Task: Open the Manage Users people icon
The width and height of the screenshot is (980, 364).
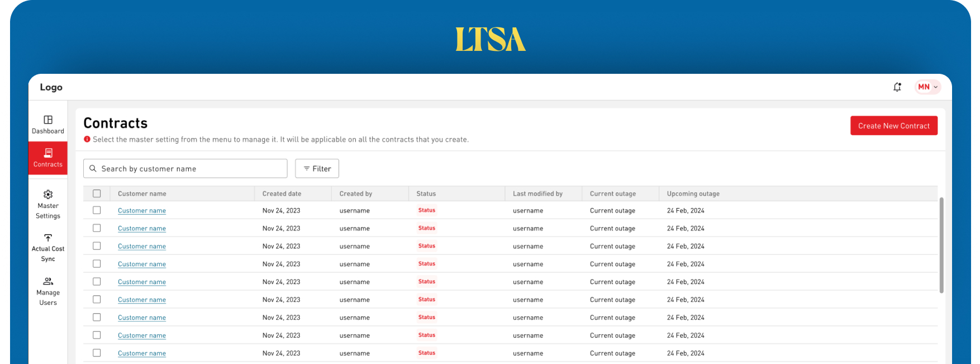Action: tap(48, 281)
